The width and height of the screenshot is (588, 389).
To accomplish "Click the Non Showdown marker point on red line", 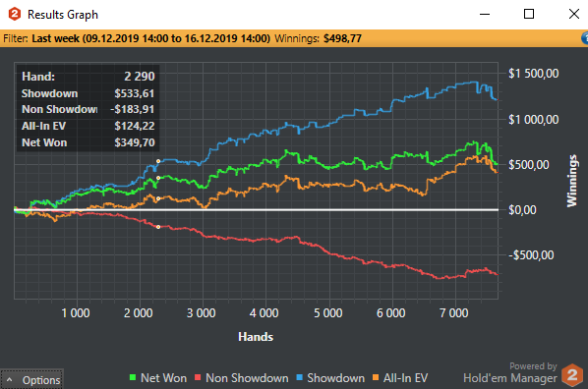I will click(158, 227).
